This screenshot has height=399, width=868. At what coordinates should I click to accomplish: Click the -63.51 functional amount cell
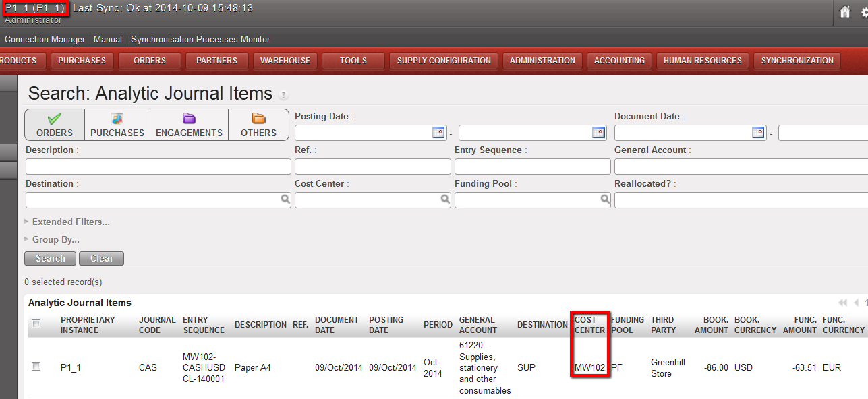(805, 367)
